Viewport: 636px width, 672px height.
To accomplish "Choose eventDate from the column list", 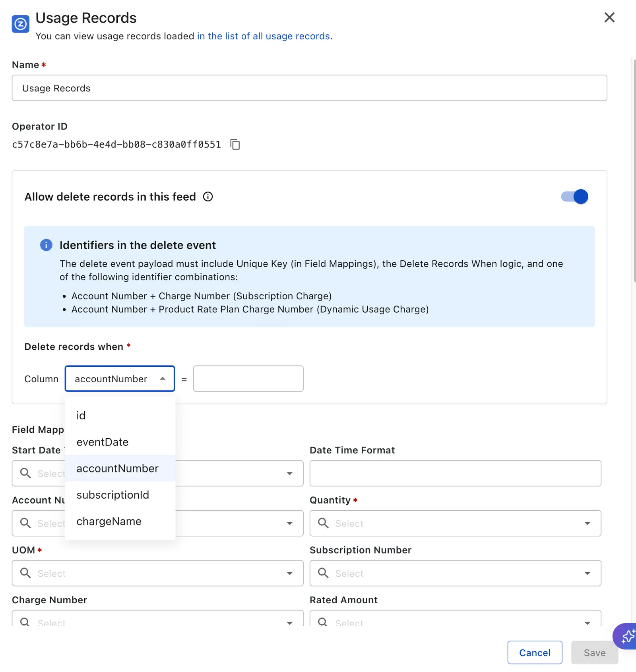I will click(x=120, y=442).
